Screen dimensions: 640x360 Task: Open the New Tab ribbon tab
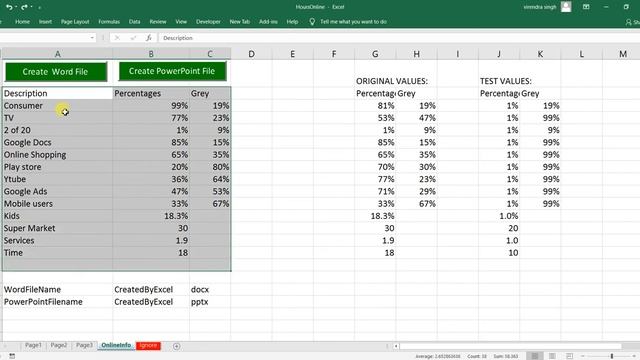point(240,22)
